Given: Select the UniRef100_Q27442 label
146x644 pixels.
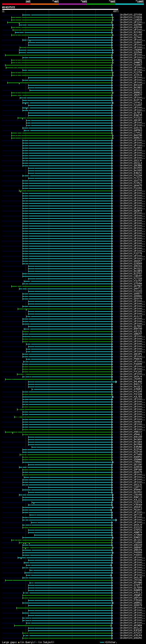Looking at the screenshot, I should click(131, 37).
